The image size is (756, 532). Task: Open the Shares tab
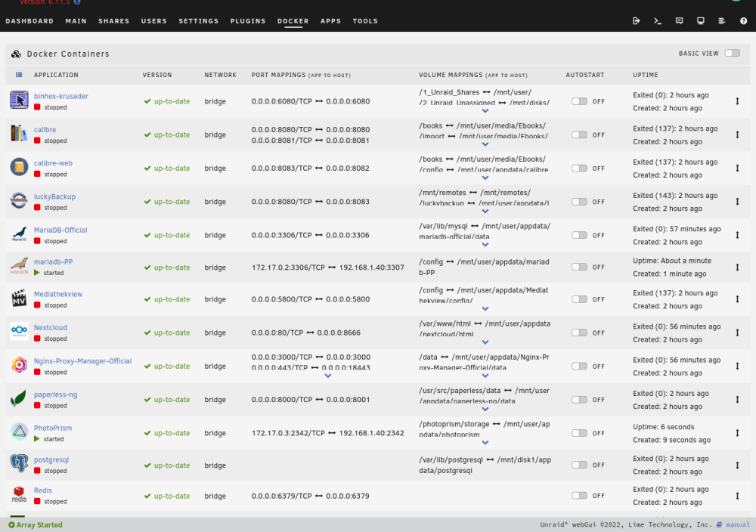coord(114,20)
